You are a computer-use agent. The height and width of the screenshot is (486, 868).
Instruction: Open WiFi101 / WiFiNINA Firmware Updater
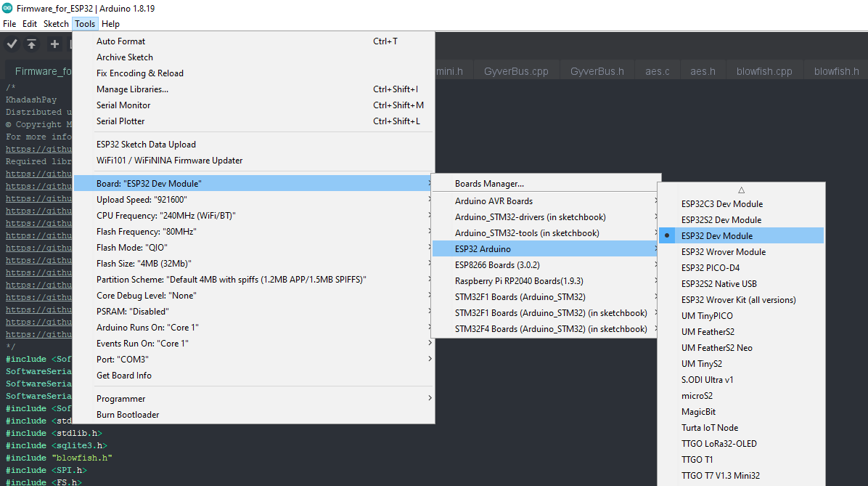254,160
